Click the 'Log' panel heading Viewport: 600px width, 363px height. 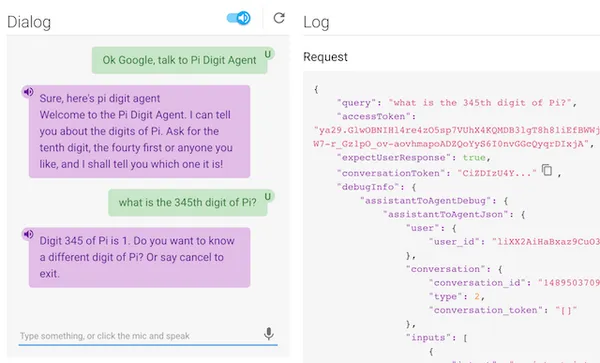click(316, 22)
